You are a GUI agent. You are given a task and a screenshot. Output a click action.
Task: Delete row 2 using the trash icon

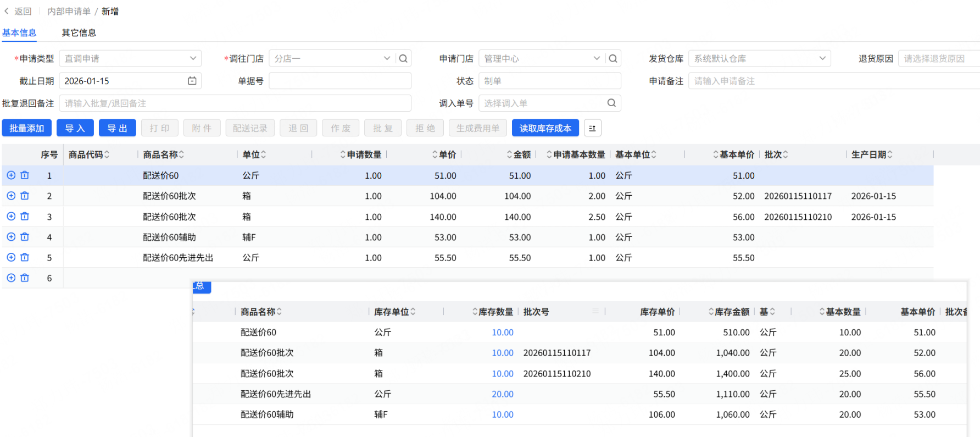(x=25, y=196)
